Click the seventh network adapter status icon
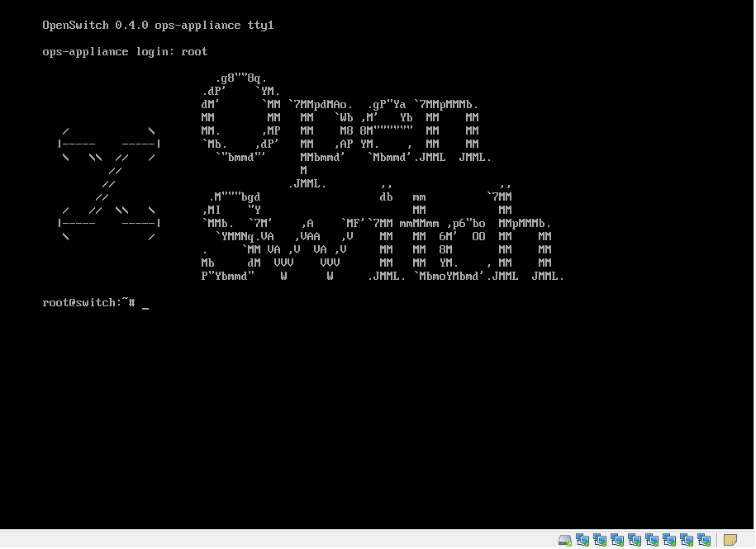The image size is (756, 549). click(687, 540)
